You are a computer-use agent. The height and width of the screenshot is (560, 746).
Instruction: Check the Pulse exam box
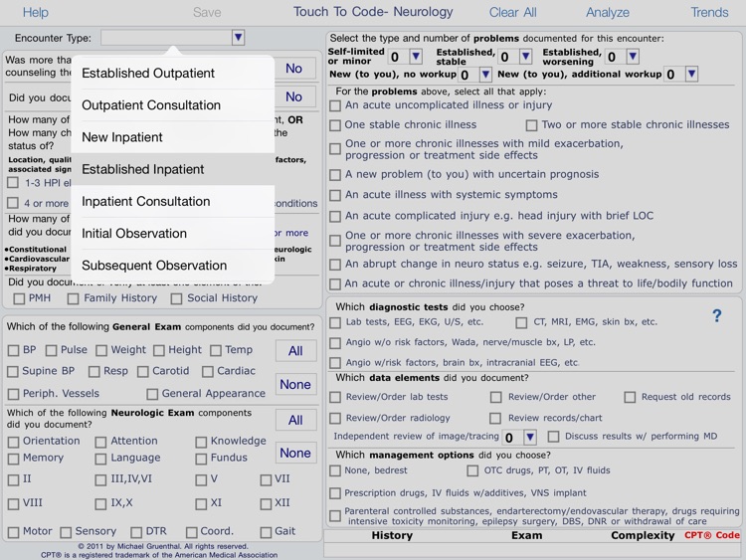[x=51, y=351]
